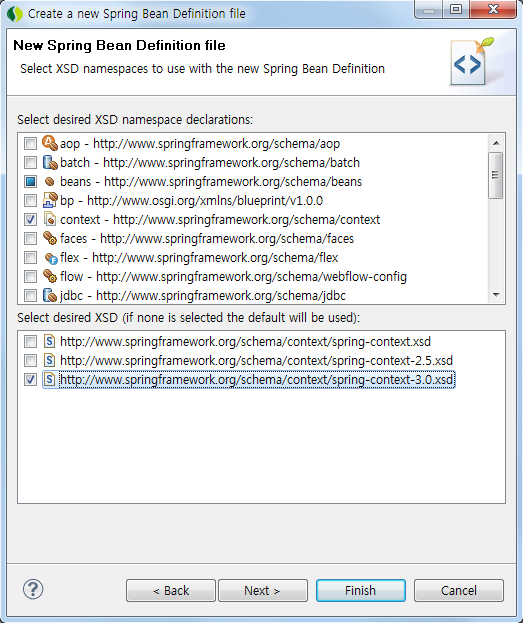
Task: Open help via the question mark icon
Action: tap(33, 589)
